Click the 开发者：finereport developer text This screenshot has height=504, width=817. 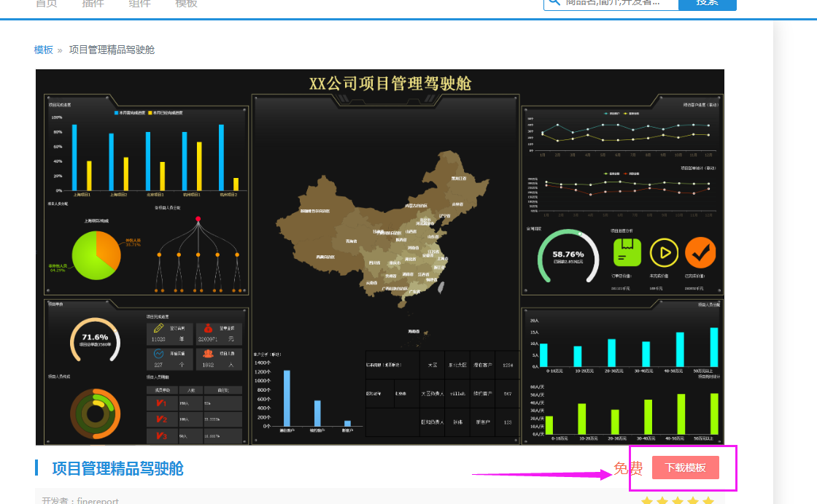pos(80,500)
